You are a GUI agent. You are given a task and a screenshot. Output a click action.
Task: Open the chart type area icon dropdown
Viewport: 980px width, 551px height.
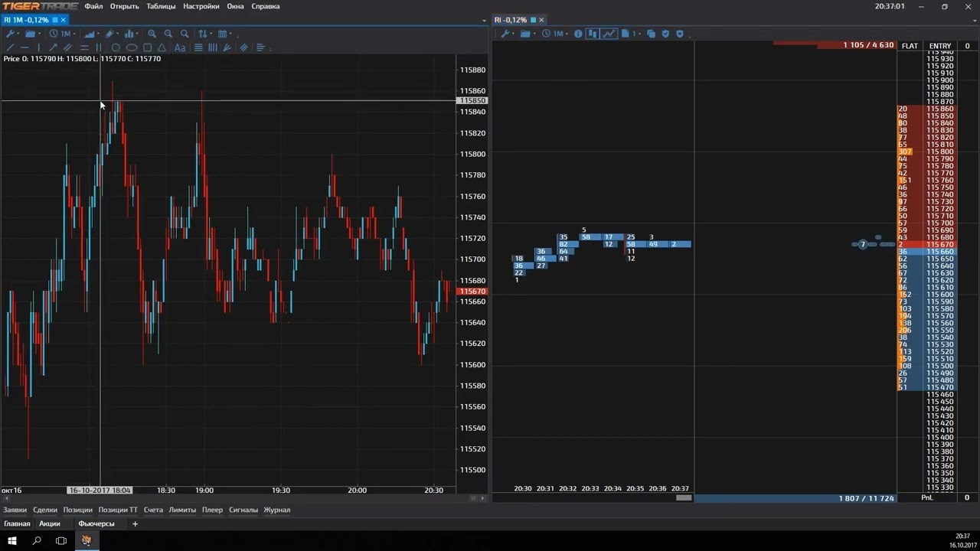point(92,34)
